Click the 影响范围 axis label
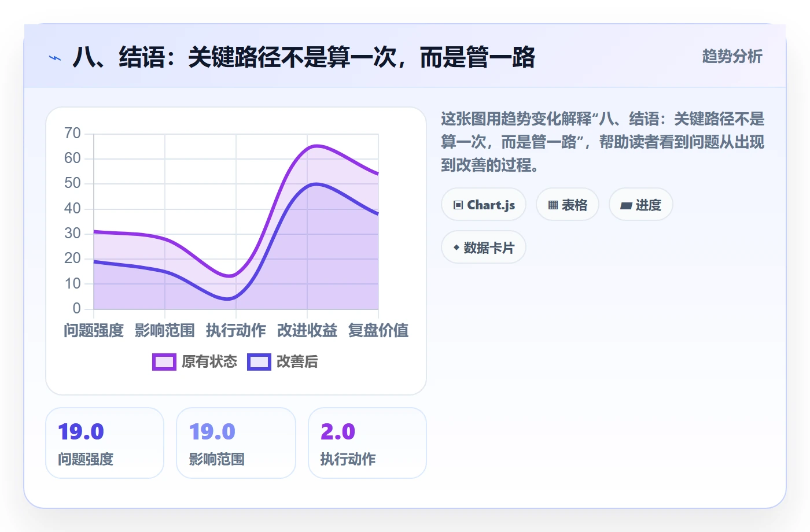Viewport: 810px width, 532px height. (165, 330)
